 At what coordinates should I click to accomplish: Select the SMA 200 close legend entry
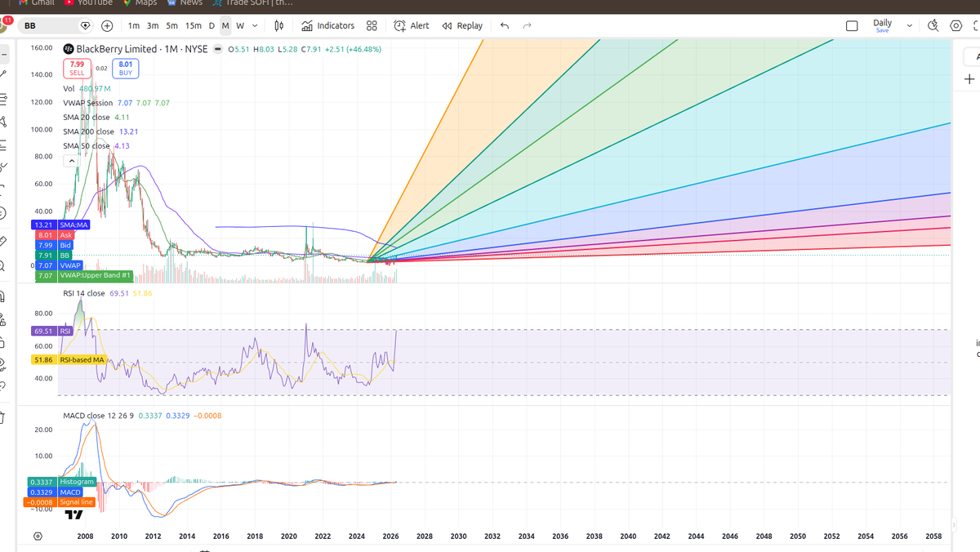100,131
